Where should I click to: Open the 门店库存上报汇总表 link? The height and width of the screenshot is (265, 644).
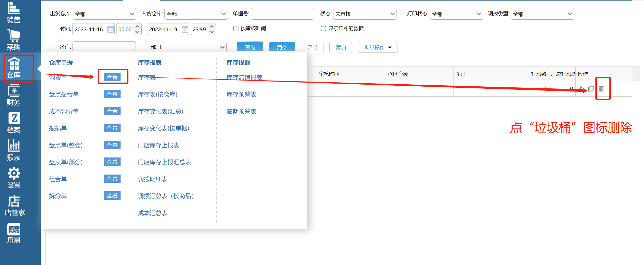[x=164, y=162]
